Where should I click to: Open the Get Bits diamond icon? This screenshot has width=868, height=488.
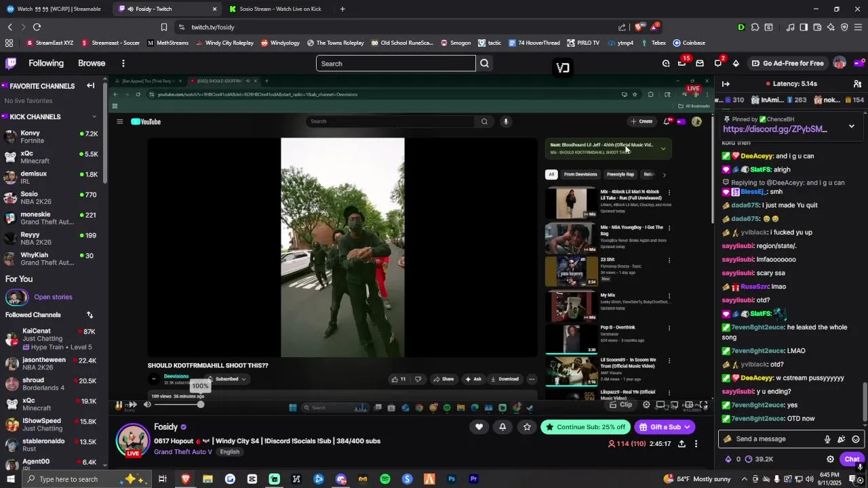(x=736, y=63)
